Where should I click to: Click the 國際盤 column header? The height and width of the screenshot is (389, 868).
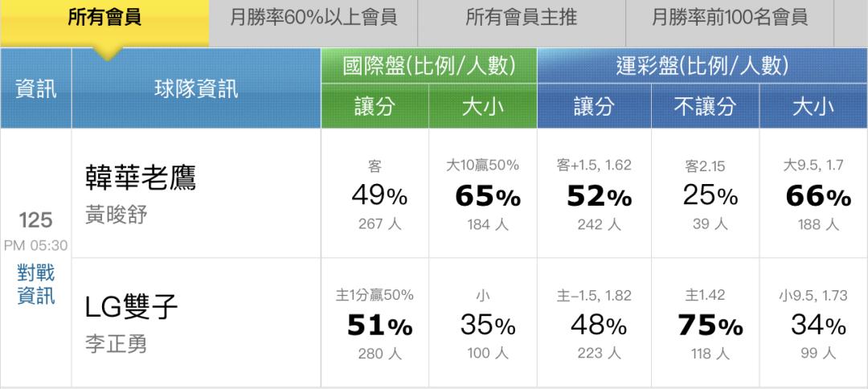tap(428, 66)
